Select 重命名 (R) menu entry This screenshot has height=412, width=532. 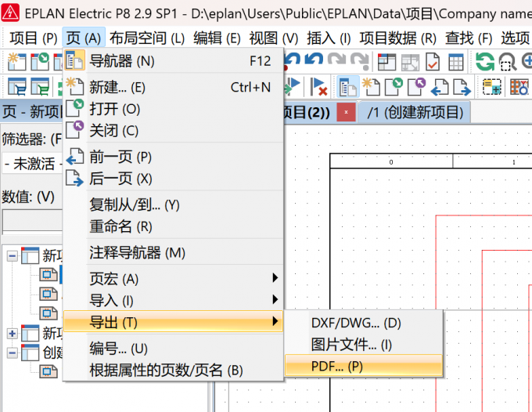click(174, 226)
